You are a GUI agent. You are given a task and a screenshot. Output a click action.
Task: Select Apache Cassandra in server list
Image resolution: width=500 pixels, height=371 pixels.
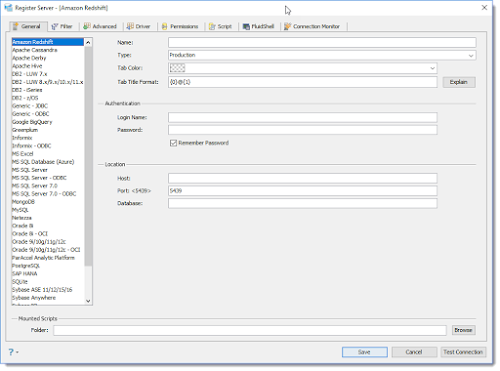48,50
